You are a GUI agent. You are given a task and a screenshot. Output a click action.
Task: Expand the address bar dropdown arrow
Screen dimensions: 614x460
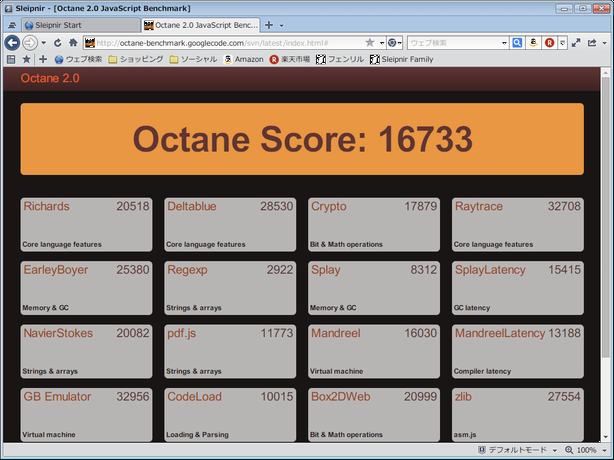pos(381,43)
